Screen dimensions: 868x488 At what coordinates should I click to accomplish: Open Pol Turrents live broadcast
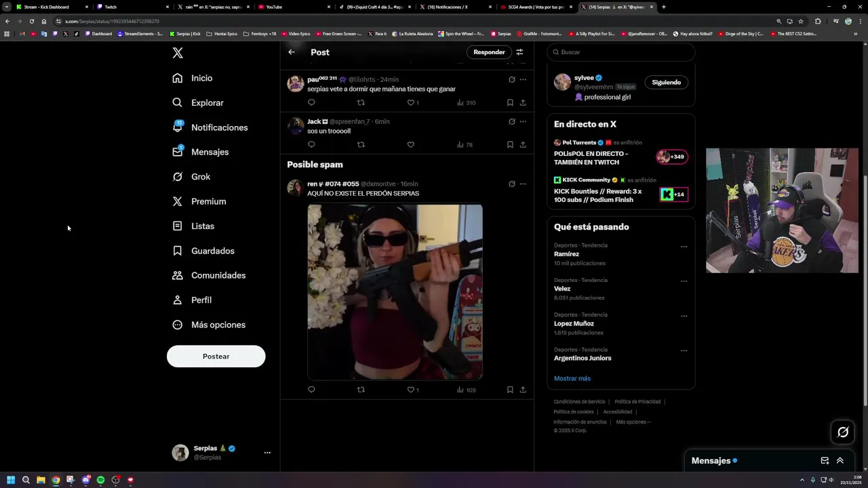click(621, 153)
